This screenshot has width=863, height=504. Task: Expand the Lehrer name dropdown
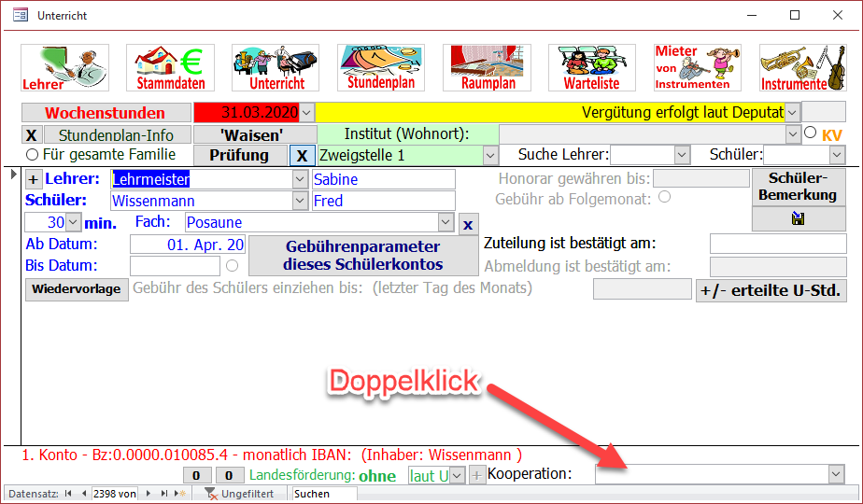tap(300, 179)
